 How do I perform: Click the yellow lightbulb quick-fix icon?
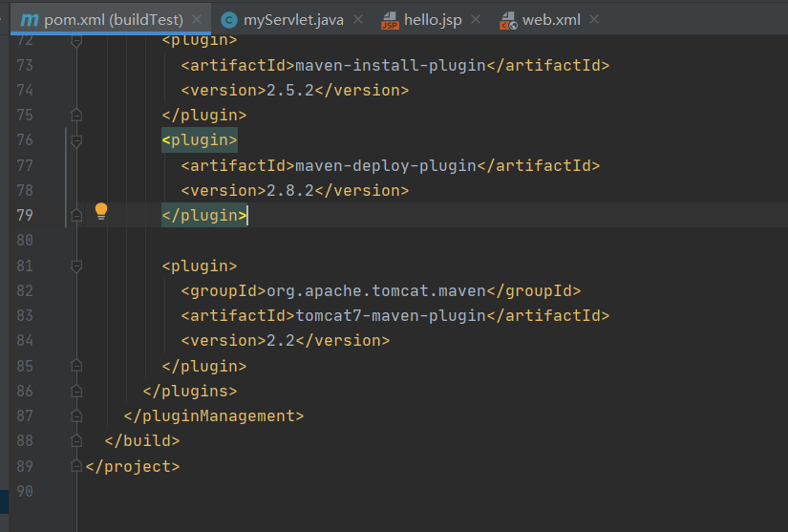tap(101, 211)
